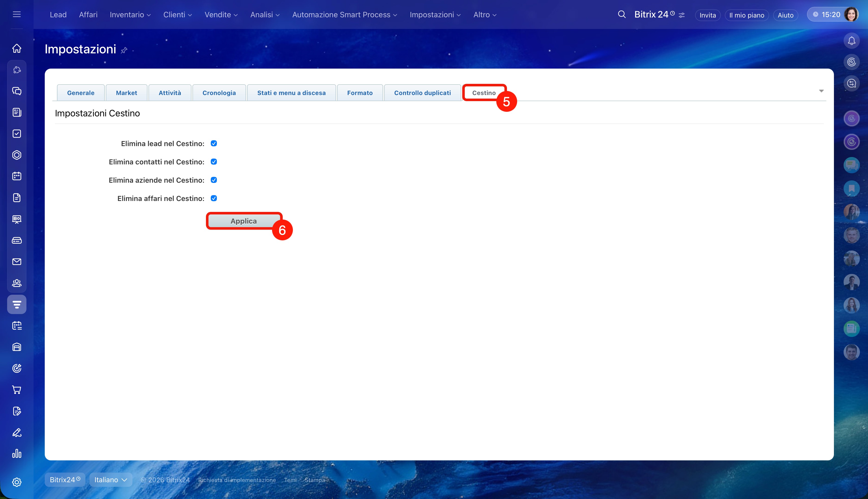The width and height of the screenshot is (868, 499).
Task: Expand the Inventario menu dropdown
Action: pos(130,15)
